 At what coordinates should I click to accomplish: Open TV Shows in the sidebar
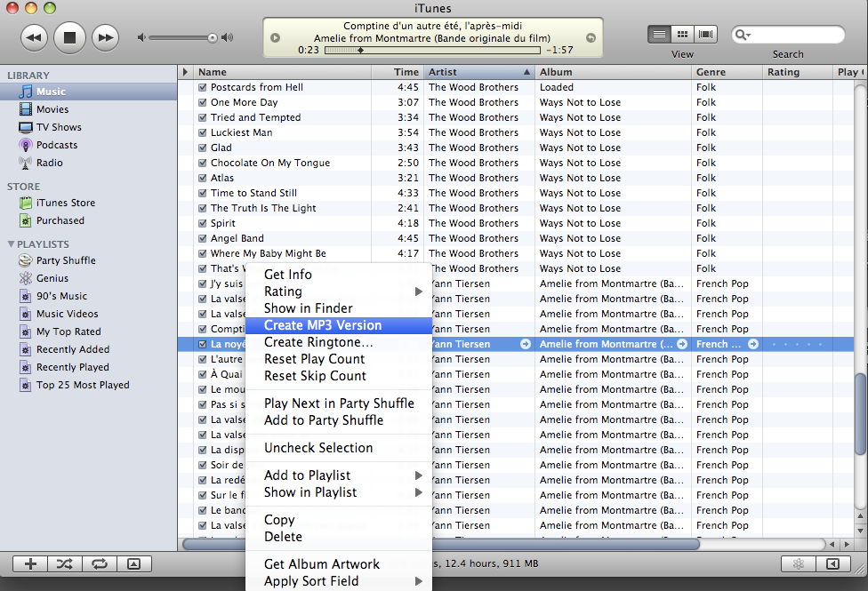click(x=89, y=127)
